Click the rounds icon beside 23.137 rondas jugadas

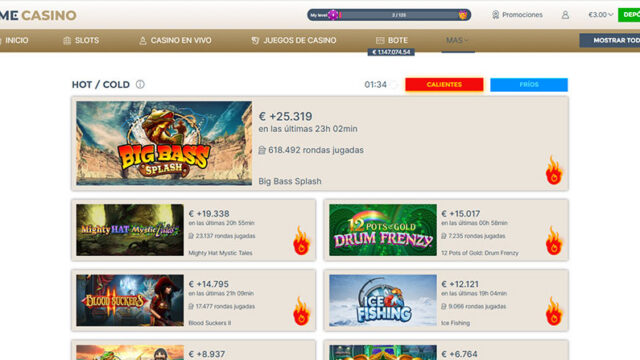(191, 236)
